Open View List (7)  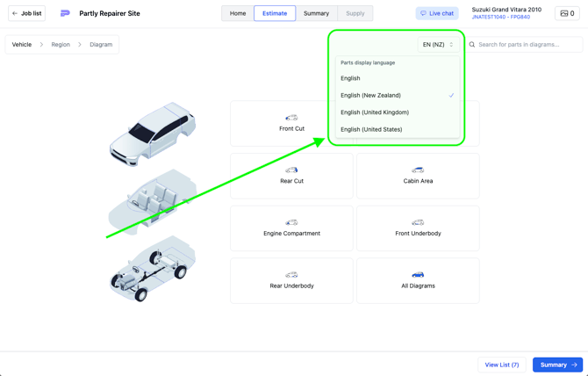coord(501,365)
